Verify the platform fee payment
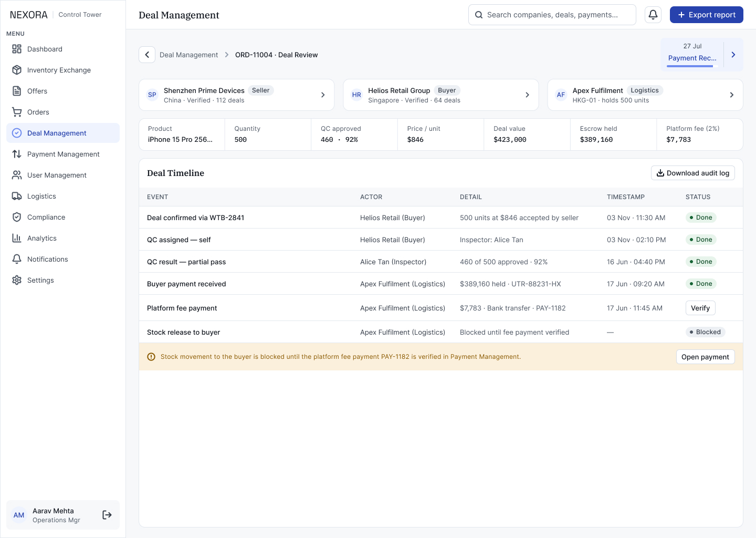The image size is (756, 538). pos(700,308)
